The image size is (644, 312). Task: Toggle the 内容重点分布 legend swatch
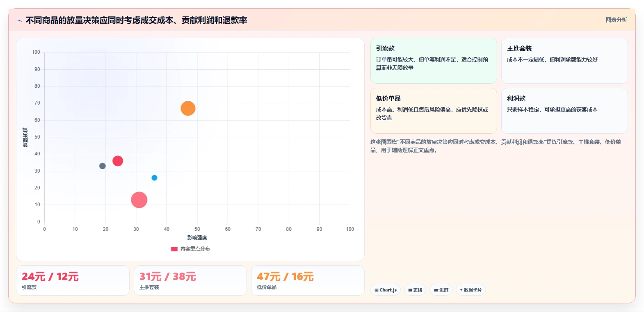coord(174,249)
